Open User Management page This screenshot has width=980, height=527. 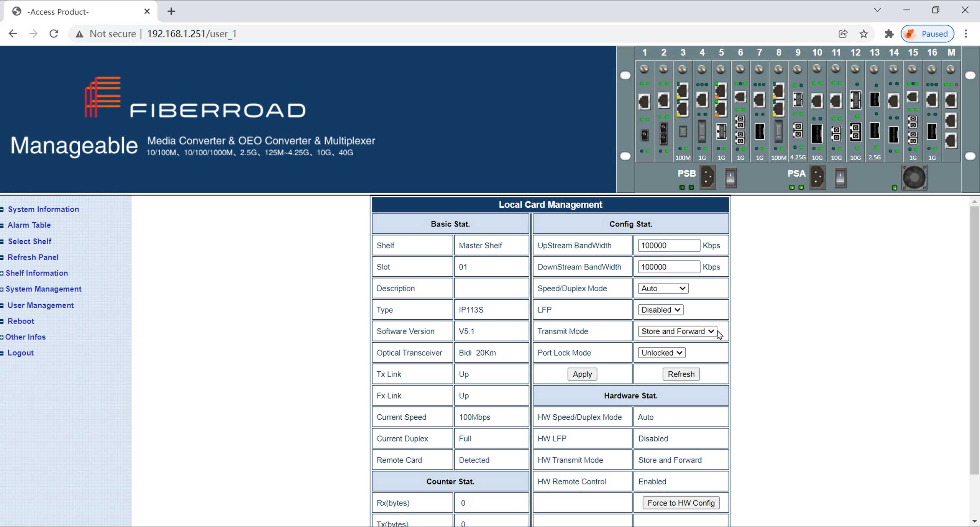(41, 305)
